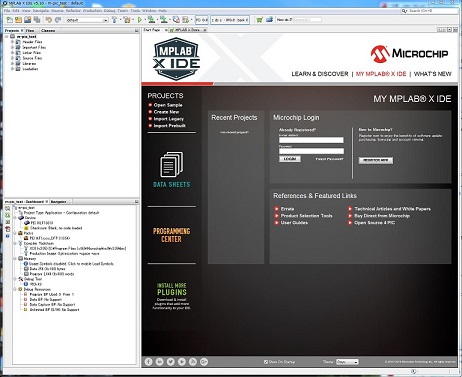This screenshot has height=377, width=462.
Task: Click Install More Plugins banner
Action: (172, 296)
